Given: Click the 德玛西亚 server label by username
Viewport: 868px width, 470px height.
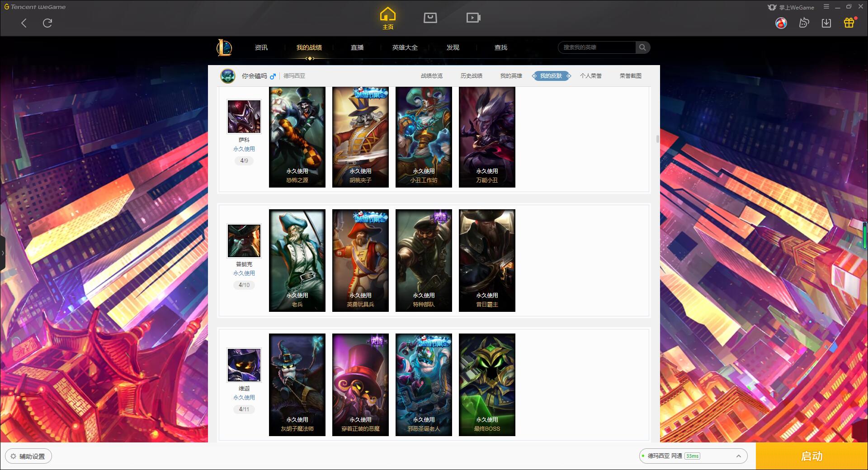Looking at the screenshot, I should [x=294, y=76].
